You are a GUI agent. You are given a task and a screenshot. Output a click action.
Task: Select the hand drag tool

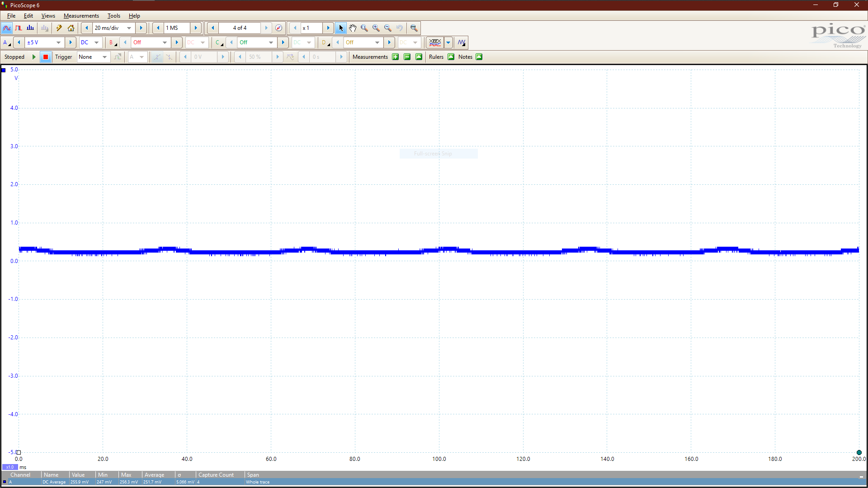353,28
